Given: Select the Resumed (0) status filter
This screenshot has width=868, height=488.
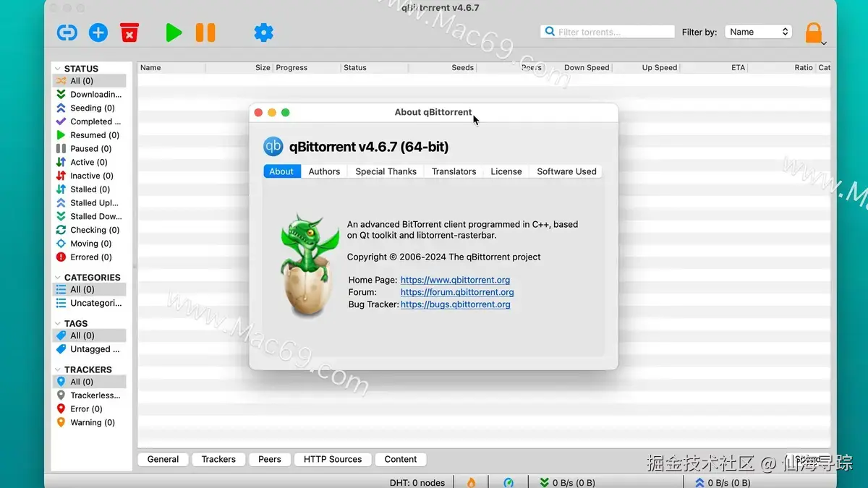Looking at the screenshot, I should click(x=89, y=135).
